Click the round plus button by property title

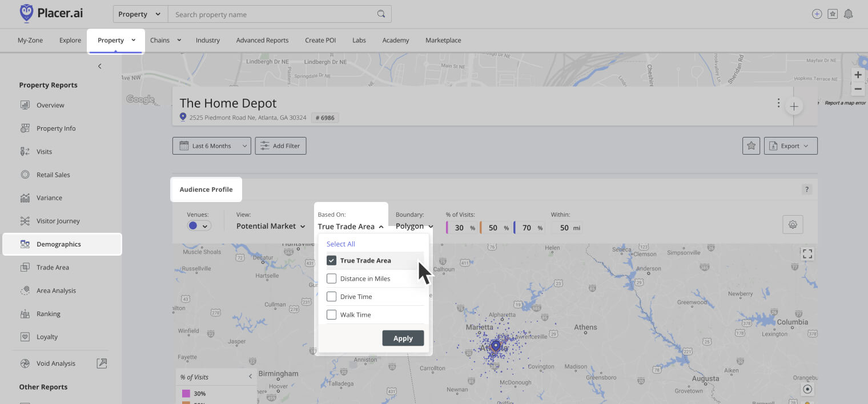794,106
